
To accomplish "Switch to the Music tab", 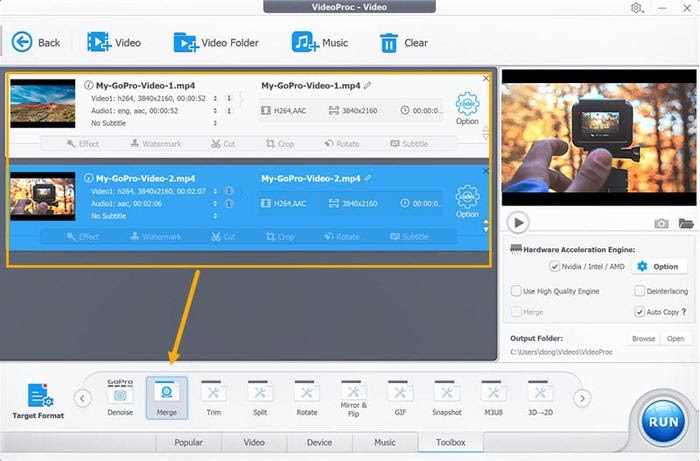I will [x=385, y=442].
